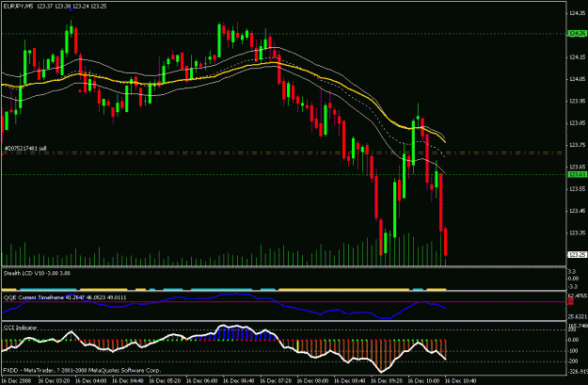The height and width of the screenshot is (385, 588).
Task: Click the -3.3 Stealth LCD scale value
Action: click(x=573, y=287)
